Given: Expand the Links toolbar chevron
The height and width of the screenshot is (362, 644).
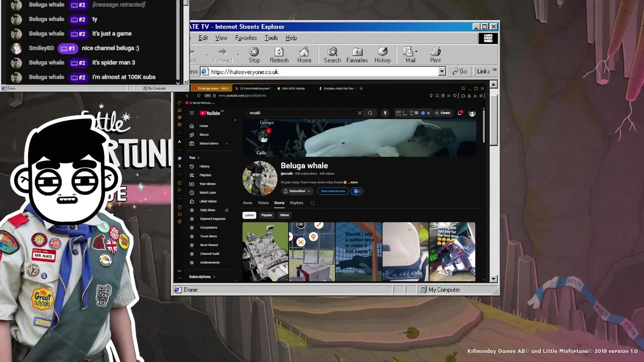Looking at the screenshot, I should 494,71.
